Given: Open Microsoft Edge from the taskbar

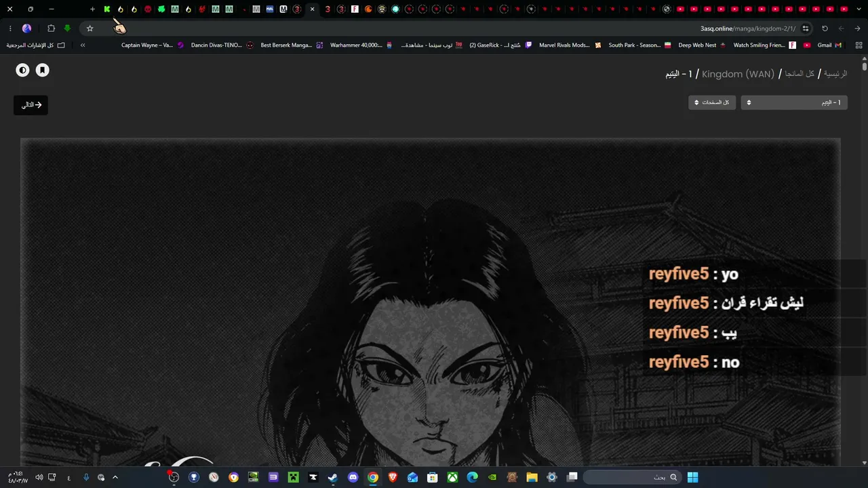Looking at the screenshot, I should (x=473, y=477).
